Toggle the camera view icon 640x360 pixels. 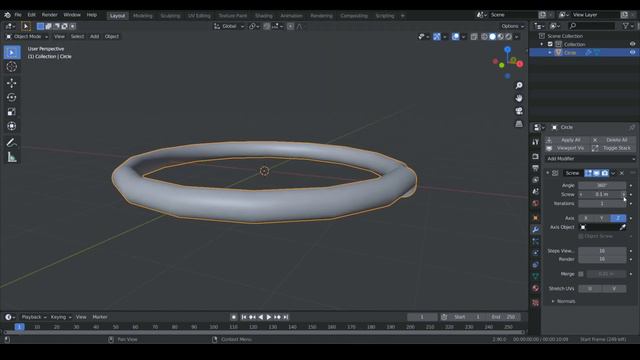[519, 111]
